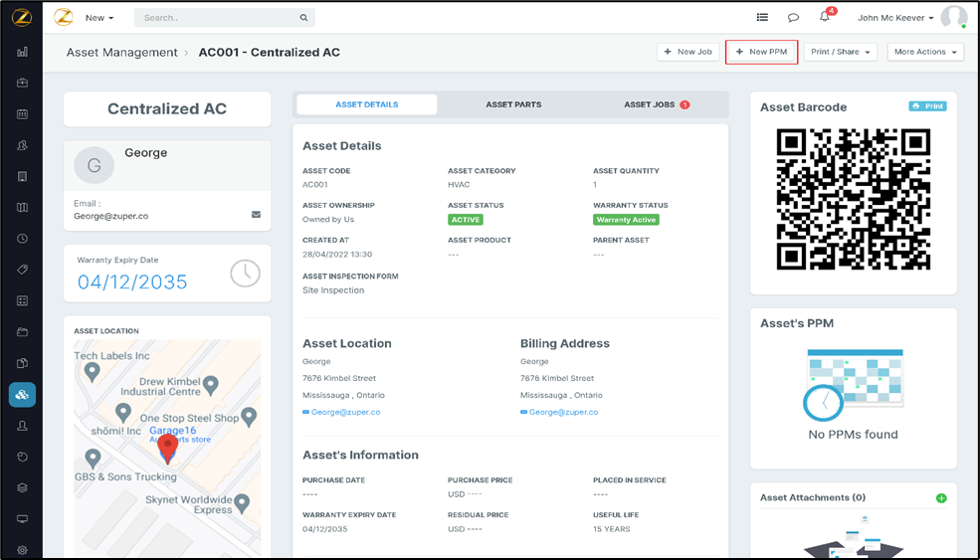Open the calendar icon in left sidebar
The image size is (980, 560).
(22, 114)
